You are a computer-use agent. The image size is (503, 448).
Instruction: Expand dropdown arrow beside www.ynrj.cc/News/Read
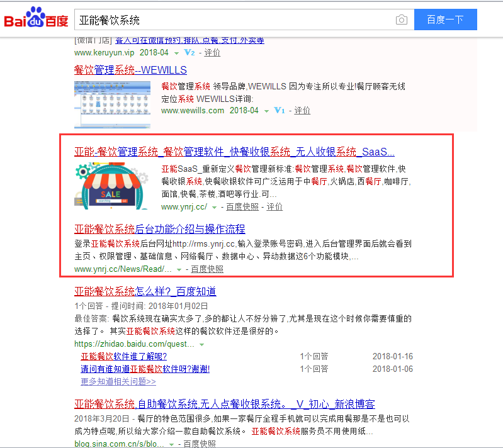click(179, 270)
